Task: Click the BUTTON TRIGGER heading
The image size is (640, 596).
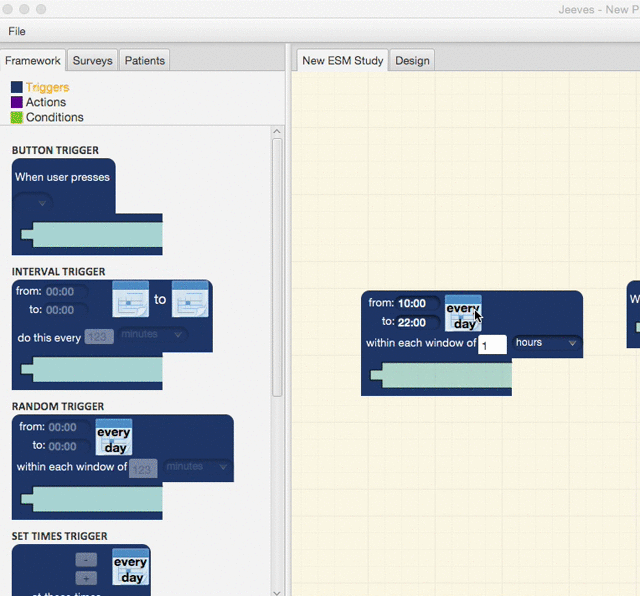Action: pyautogui.click(x=55, y=150)
